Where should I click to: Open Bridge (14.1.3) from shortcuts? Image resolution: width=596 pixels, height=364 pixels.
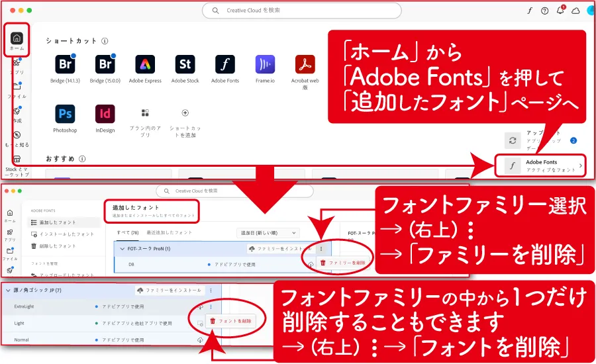(x=65, y=64)
